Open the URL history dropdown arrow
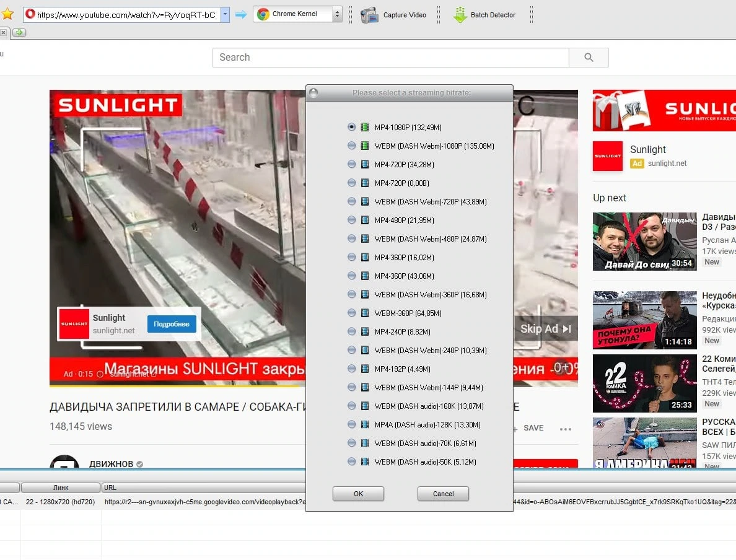This screenshot has height=560, width=736. pyautogui.click(x=226, y=14)
